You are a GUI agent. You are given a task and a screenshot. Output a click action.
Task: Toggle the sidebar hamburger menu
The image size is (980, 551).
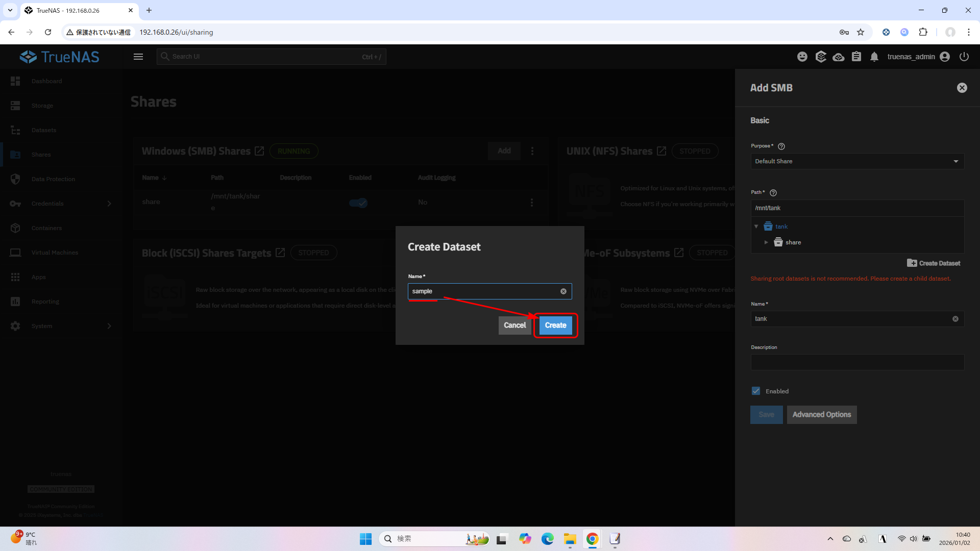138,57
